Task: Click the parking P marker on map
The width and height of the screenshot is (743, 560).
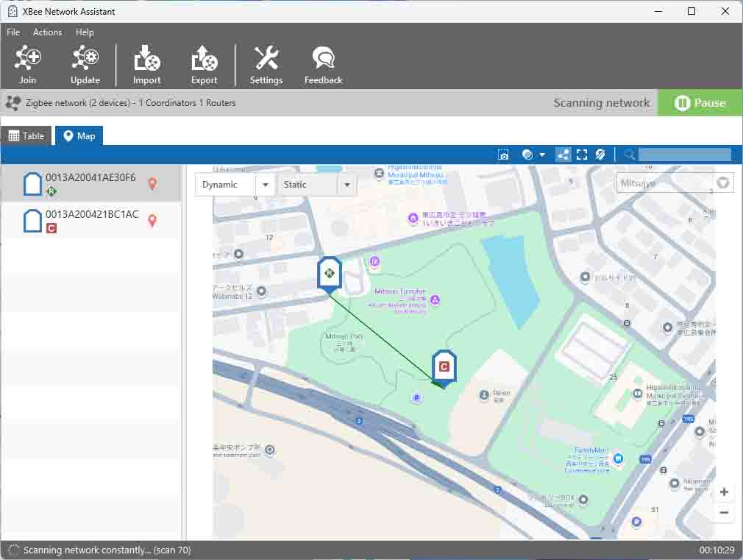Action: (x=416, y=398)
